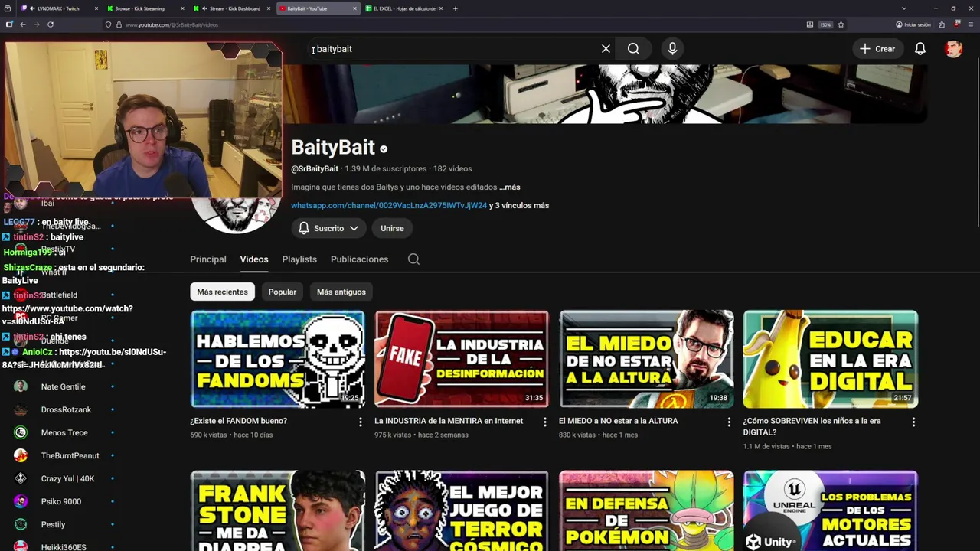Image resolution: width=980 pixels, height=551 pixels.
Task: Open HABLEMOS DE LOS FANDOMS thumbnail
Action: click(278, 359)
